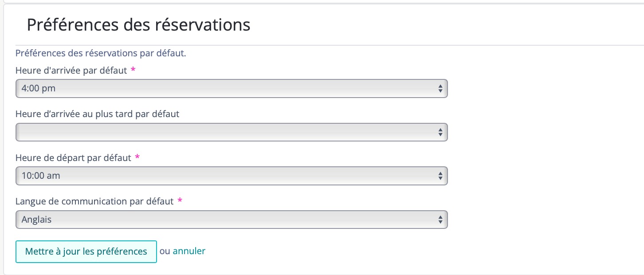
Task: Click the 'Langue de communication par défaut' label
Action: coord(94,201)
